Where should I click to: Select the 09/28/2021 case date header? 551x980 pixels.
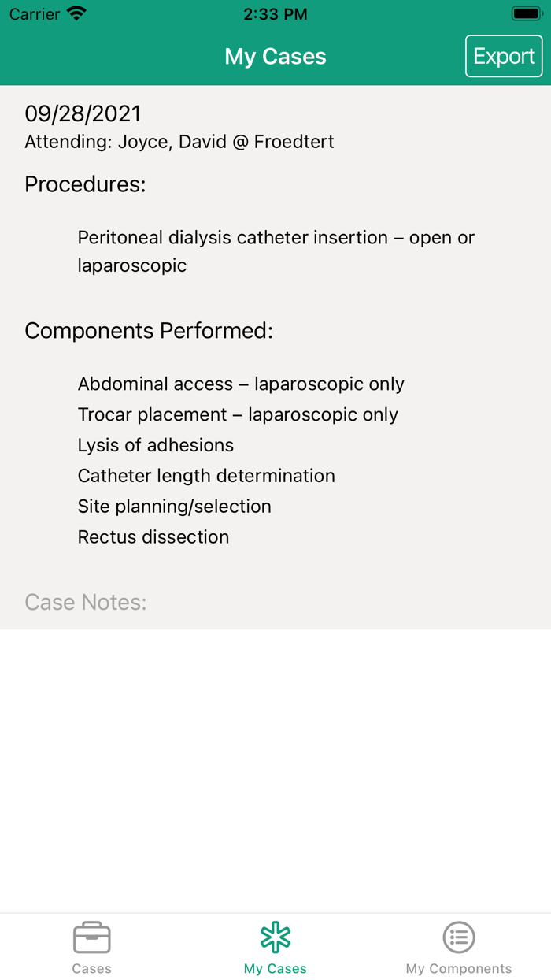(83, 113)
